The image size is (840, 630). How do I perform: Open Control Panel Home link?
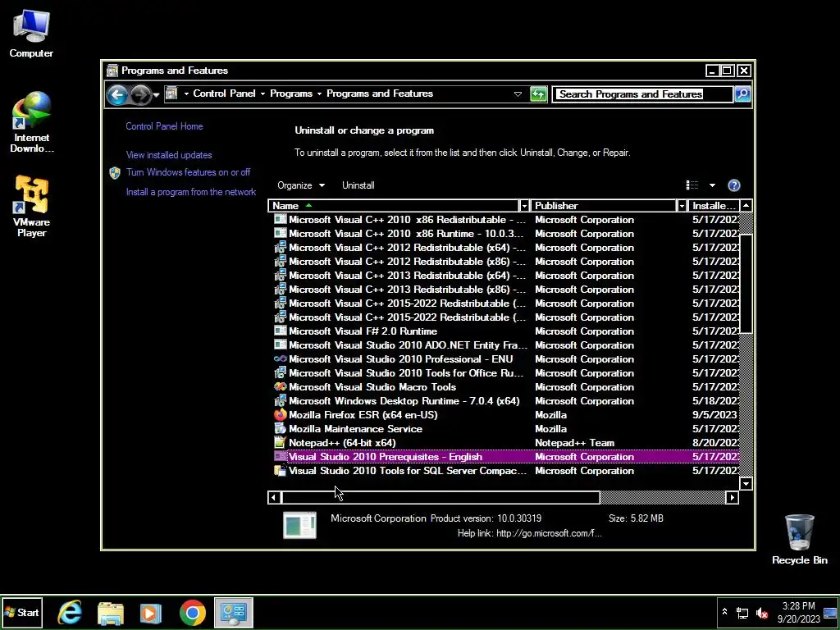pyautogui.click(x=164, y=126)
